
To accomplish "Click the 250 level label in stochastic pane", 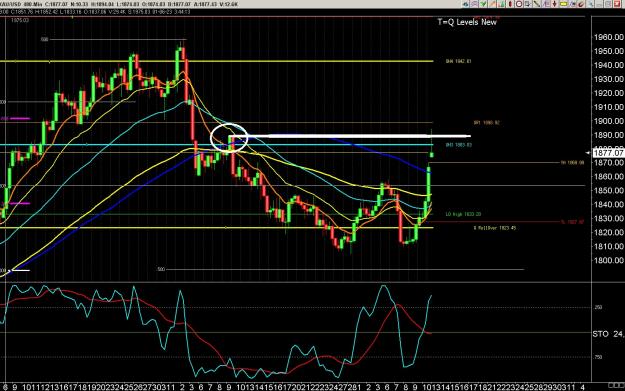I will click(x=598, y=307).
